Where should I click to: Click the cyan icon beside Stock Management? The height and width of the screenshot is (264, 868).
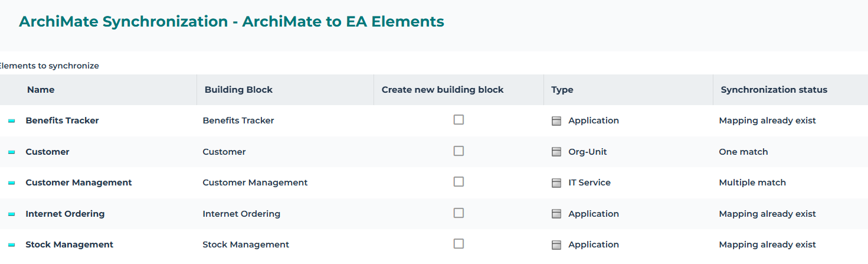pos(11,245)
